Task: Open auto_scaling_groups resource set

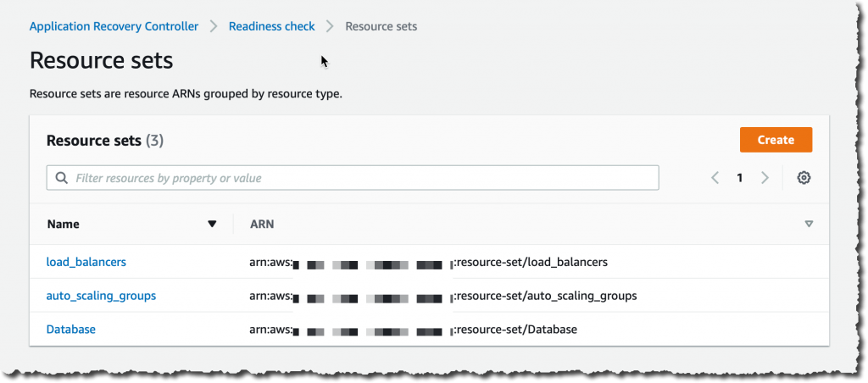Action: click(102, 296)
